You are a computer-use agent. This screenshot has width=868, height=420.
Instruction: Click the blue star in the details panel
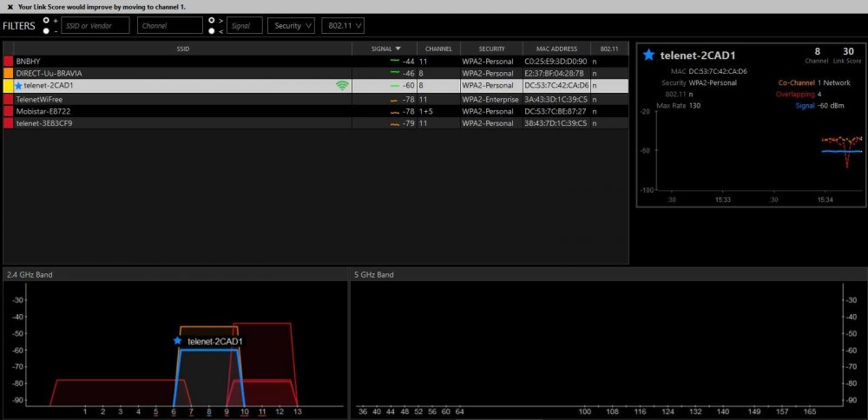click(648, 55)
